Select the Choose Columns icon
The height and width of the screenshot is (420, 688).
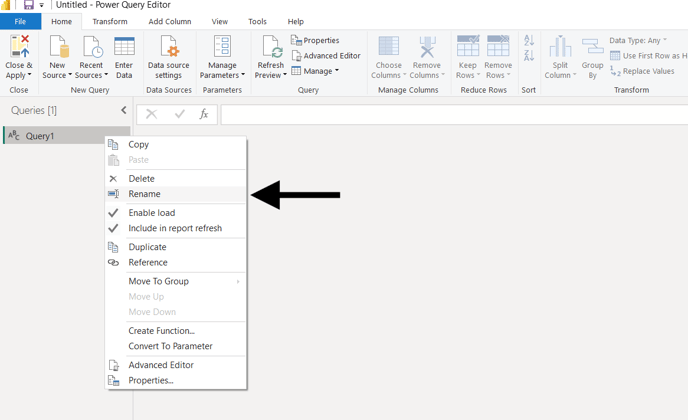coord(388,47)
